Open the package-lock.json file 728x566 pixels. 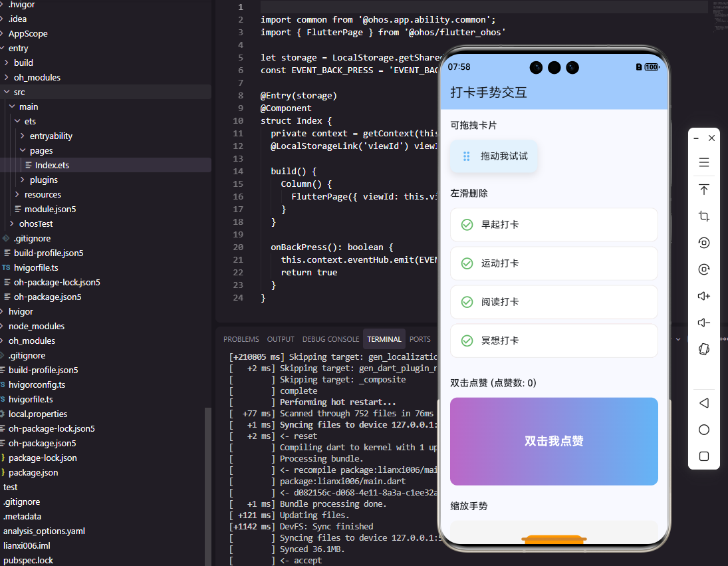point(43,458)
